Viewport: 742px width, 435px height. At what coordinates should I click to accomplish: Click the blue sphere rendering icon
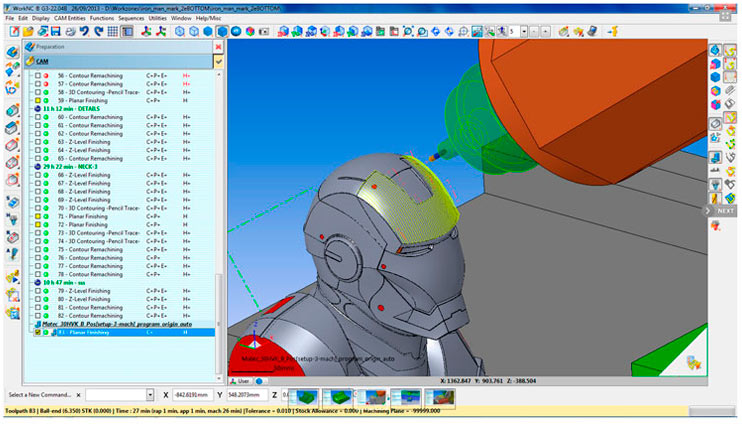pos(236,31)
